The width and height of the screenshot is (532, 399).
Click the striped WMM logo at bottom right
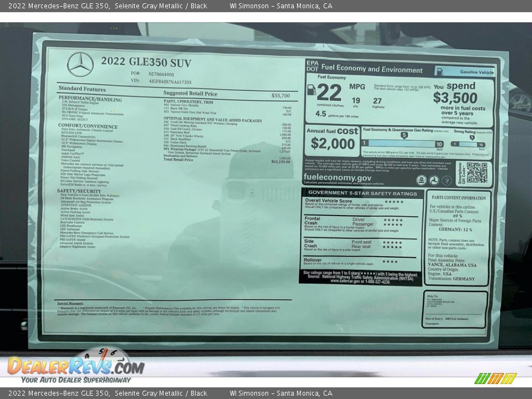pyautogui.click(x=495, y=378)
